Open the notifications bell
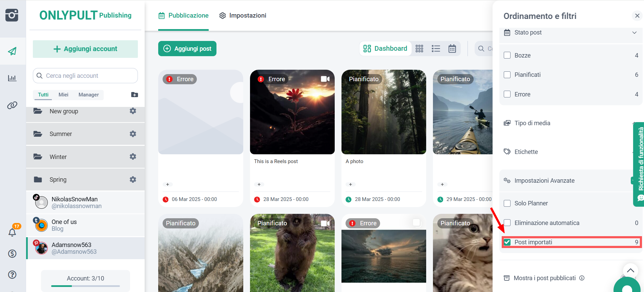 click(12, 232)
